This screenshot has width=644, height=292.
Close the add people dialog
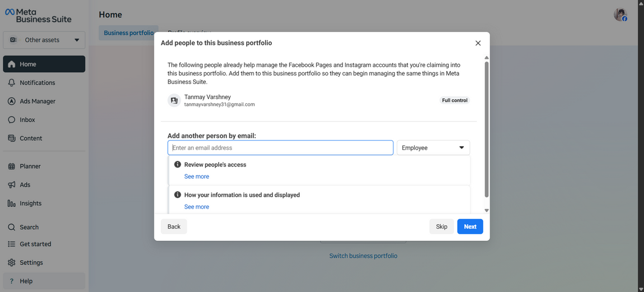478,43
